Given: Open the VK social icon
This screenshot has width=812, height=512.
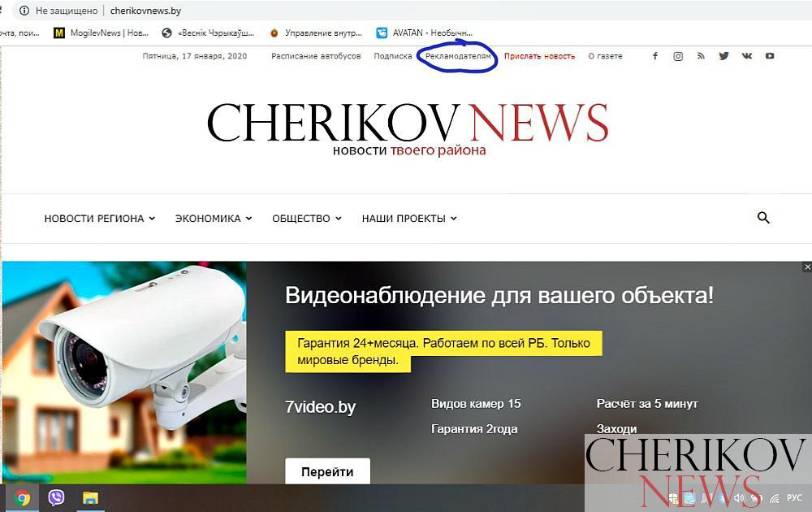Looking at the screenshot, I should click(747, 56).
